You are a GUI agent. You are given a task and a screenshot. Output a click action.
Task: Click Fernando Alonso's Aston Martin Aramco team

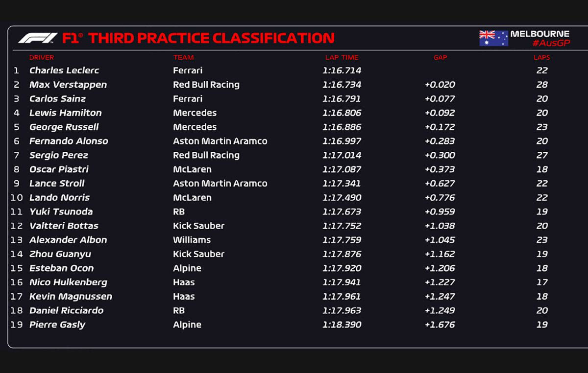point(220,141)
